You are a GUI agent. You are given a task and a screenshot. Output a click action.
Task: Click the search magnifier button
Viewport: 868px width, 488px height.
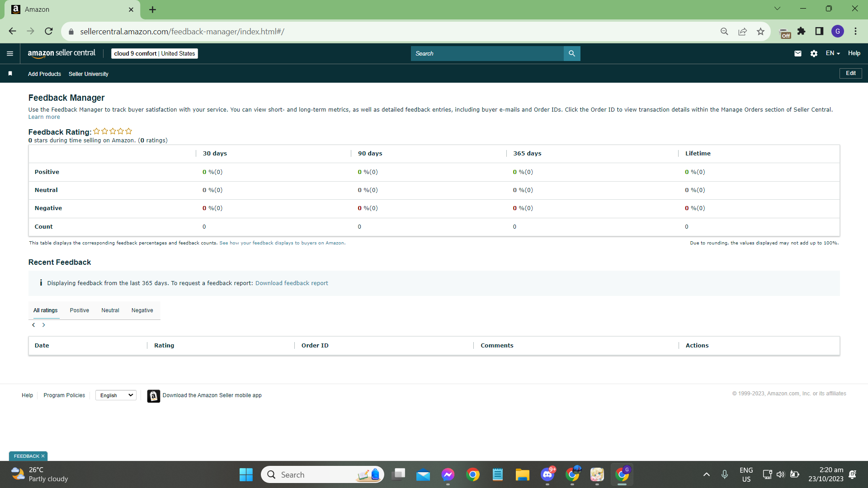[x=572, y=53]
